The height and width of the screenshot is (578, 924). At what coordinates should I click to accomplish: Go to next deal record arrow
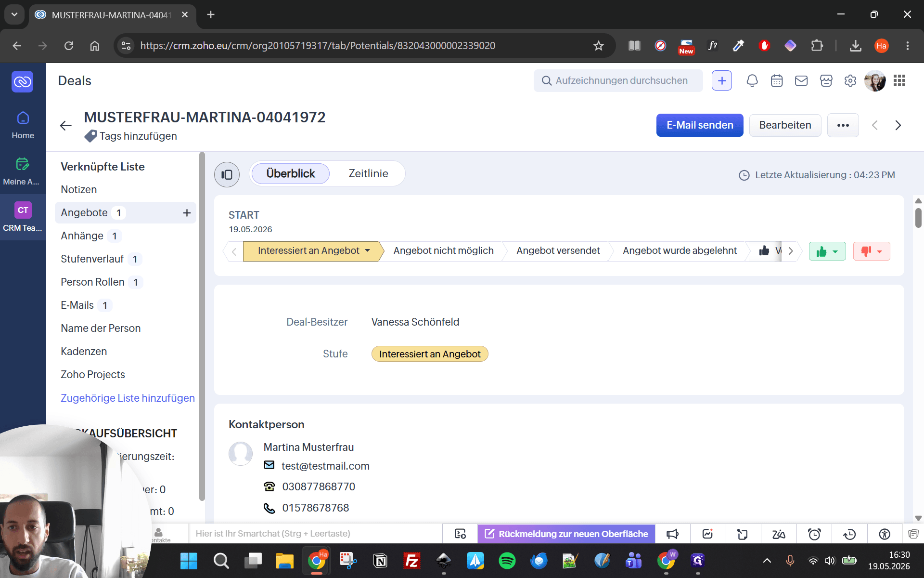click(x=898, y=125)
